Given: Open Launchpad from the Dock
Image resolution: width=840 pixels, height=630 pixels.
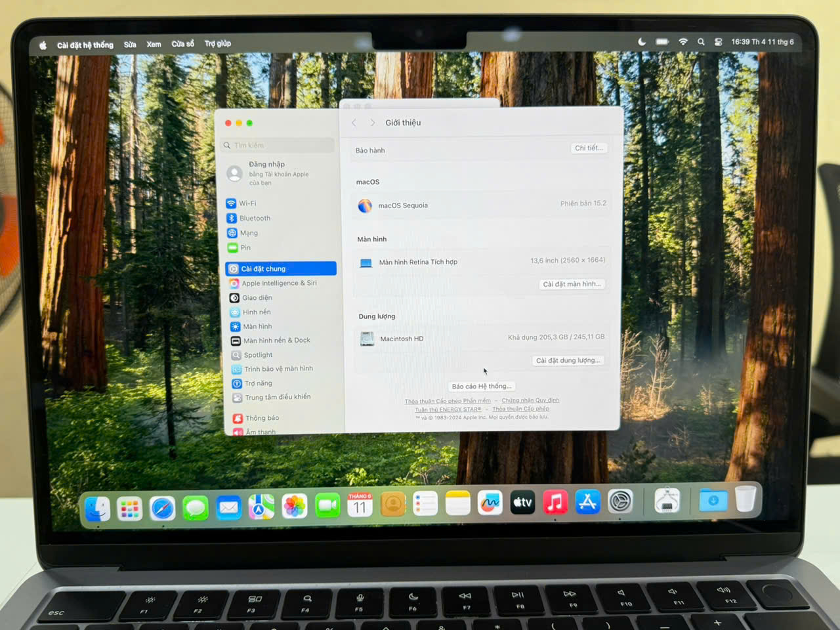Looking at the screenshot, I should point(130,509).
